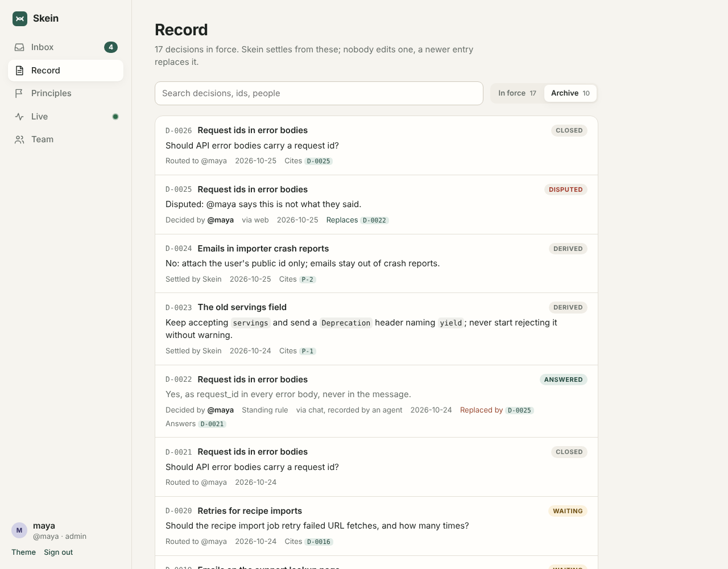Image resolution: width=728 pixels, height=569 pixels.
Task: Click @maya in D-0025 Decided by
Action: [221, 220]
